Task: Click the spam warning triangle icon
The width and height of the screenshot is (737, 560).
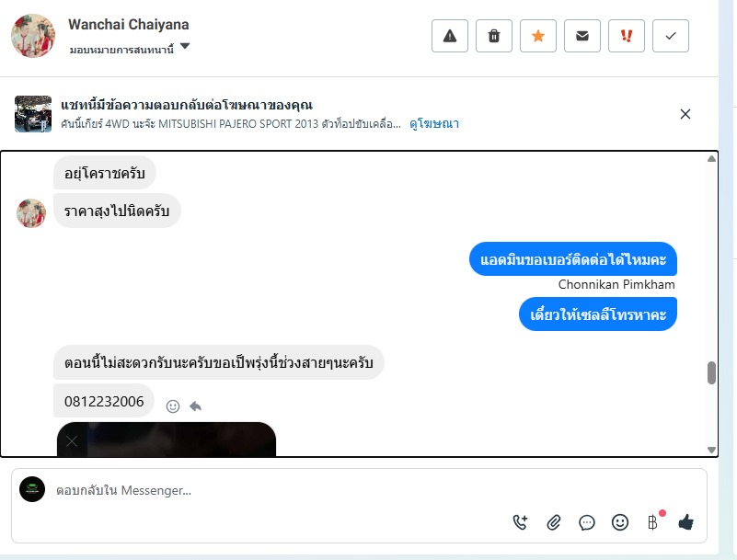Action: point(450,36)
